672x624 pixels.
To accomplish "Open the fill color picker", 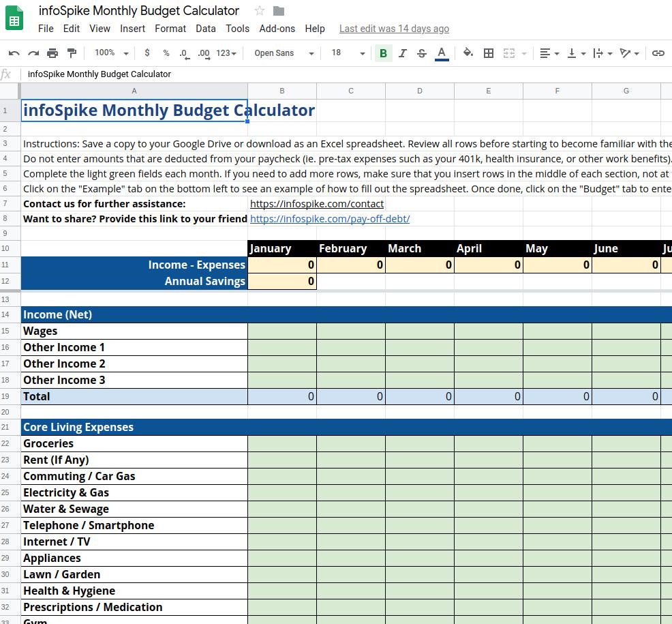I will pos(468,53).
